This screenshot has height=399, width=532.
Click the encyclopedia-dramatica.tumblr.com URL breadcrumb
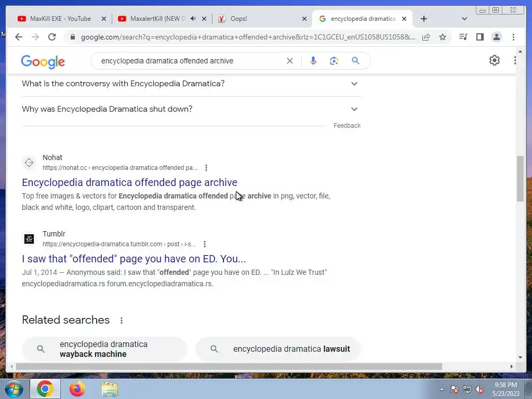click(x=119, y=244)
